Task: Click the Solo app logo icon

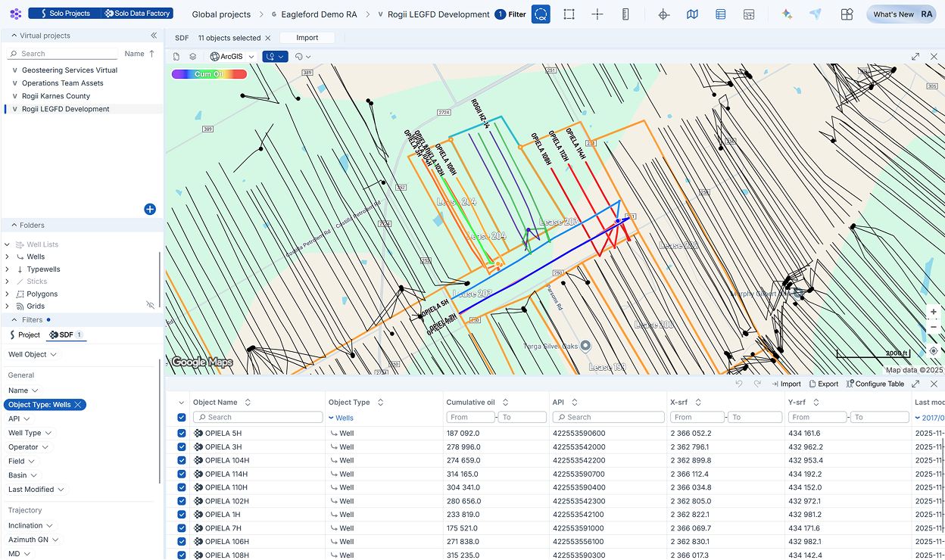Action: pos(15,14)
